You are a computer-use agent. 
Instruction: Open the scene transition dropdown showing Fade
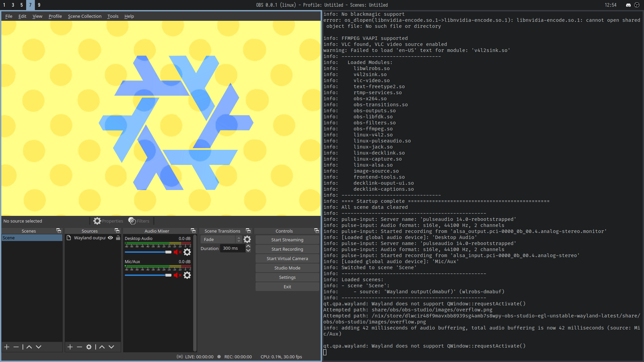(x=220, y=239)
